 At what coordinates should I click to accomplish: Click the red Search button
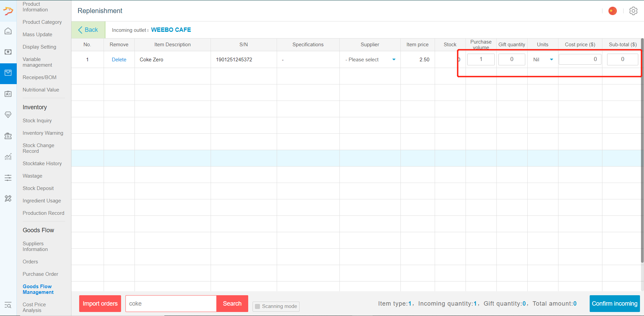pyautogui.click(x=232, y=304)
